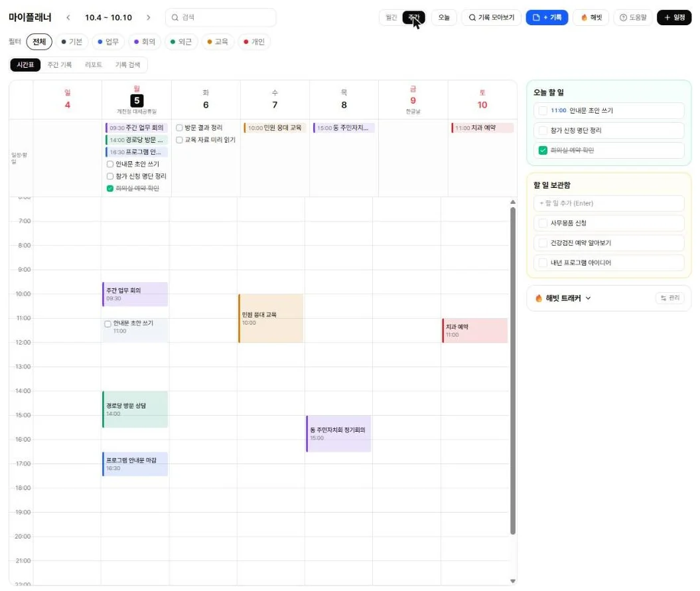
Task: Switch to the 주간 기록 tab
Action: (59, 65)
